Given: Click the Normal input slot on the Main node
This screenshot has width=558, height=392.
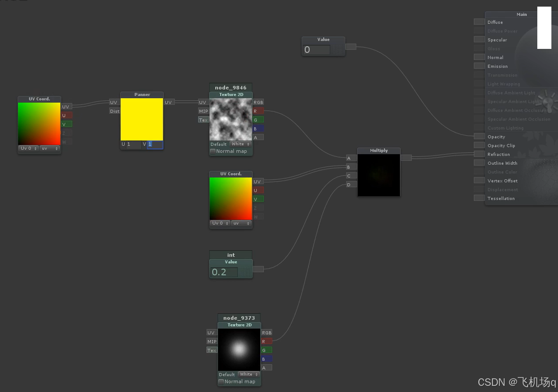Looking at the screenshot, I should pyautogui.click(x=479, y=57).
